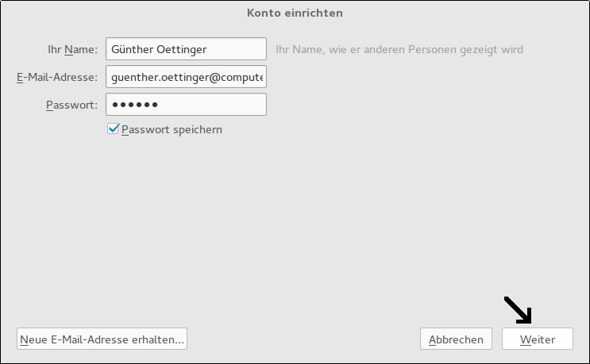Screen dimensions: 590x364
Task: Select the E-Mail-Adresse text field
Action: (x=186, y=77)
